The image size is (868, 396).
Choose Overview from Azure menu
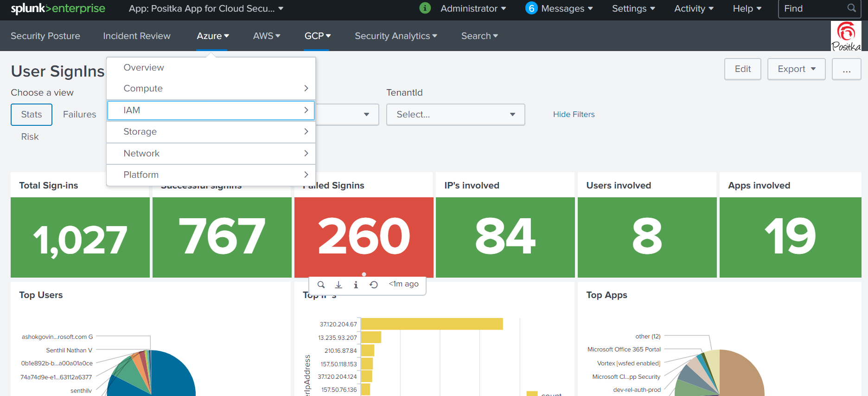coord(144,68)
